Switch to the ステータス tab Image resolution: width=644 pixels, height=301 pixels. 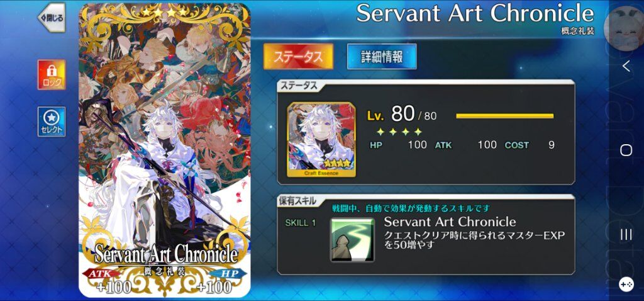click(298, 56)
